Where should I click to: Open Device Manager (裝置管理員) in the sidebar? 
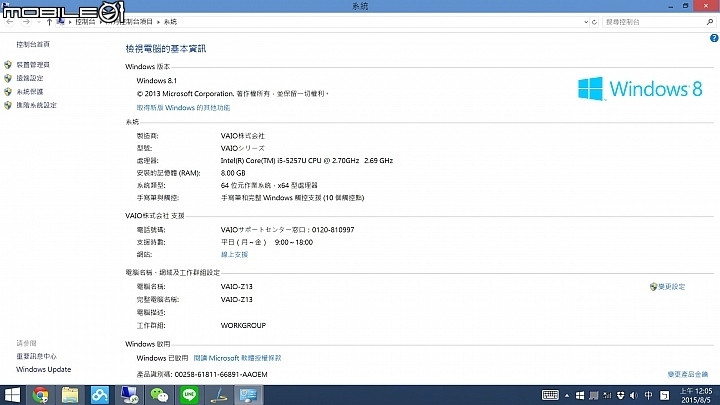[33, 65]
